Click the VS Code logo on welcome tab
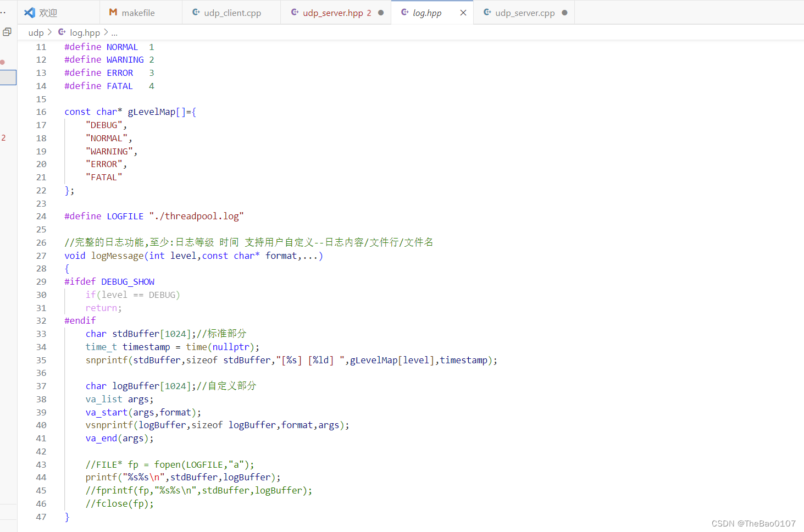 click(x=30, y=12)
